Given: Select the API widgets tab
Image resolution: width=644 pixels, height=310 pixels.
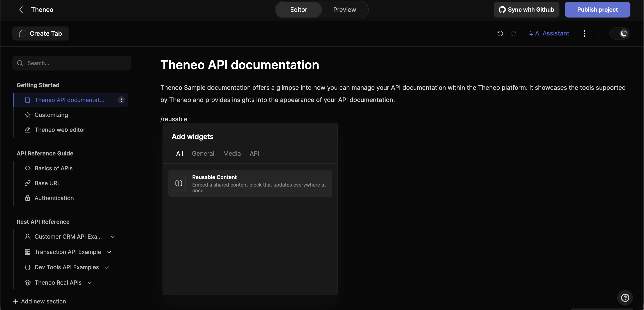Looking at the screenshot, I should [254, 154].
